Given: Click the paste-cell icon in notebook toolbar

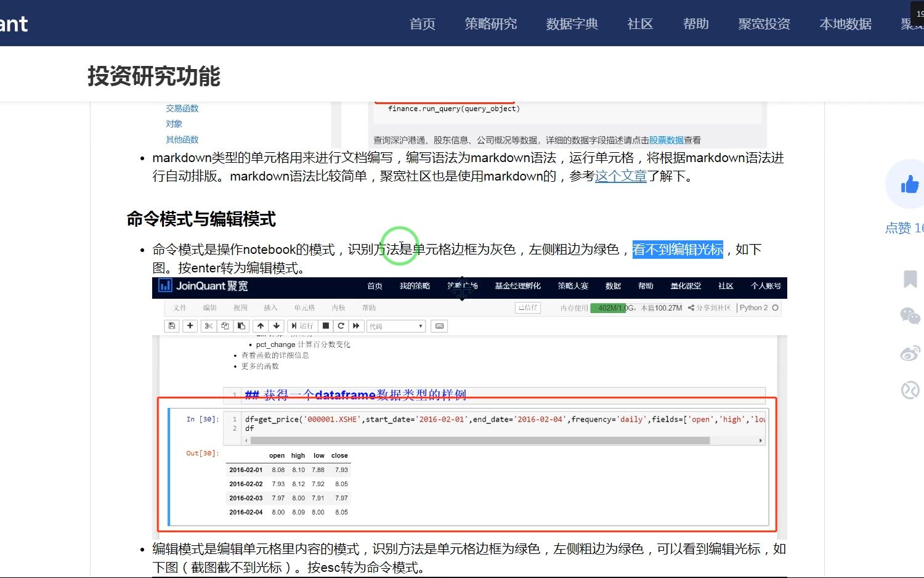Looking at the screenshot, I should click(x=241, y=326).
